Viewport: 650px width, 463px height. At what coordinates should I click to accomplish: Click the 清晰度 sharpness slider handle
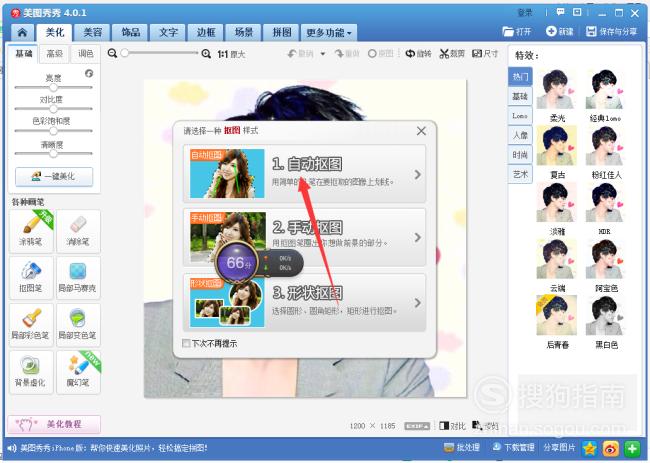pos(53,153)
